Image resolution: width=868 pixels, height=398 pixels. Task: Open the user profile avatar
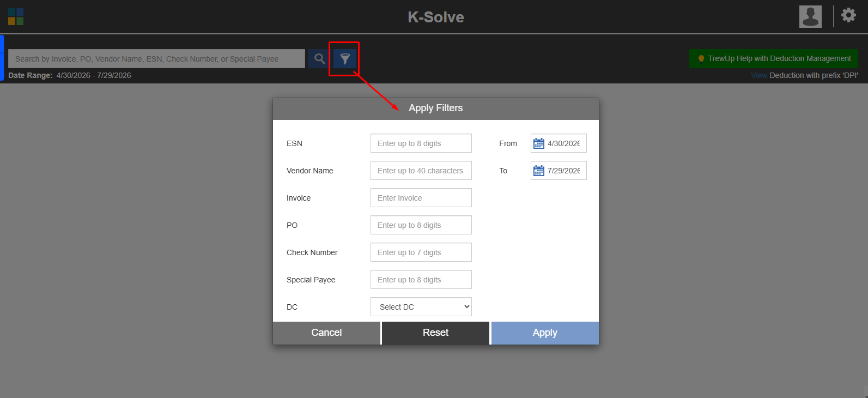(x=810, y=16)
